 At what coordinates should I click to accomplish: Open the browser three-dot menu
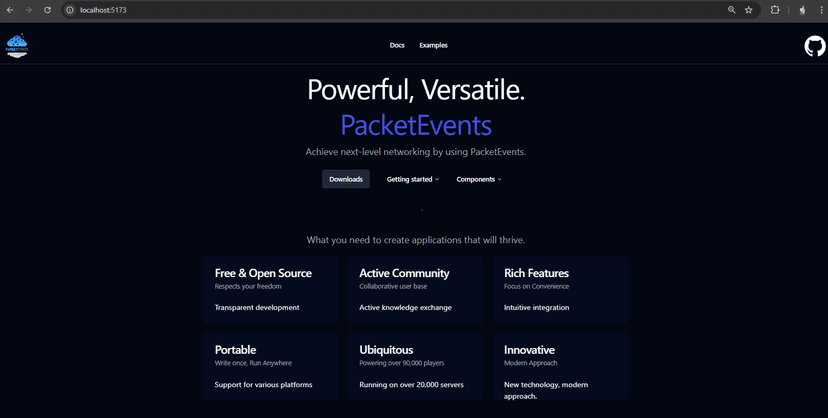click(821, 10)
